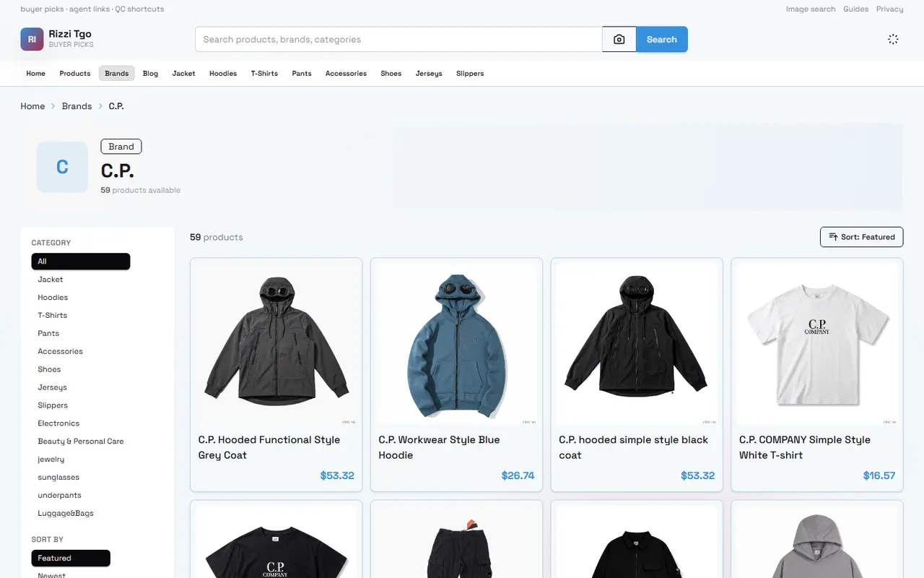Image resolution: width=924 pixels, height=578 pixels.
Task: Click the camera image search icon
Action: pyautogui.click(x=619, y=40)
